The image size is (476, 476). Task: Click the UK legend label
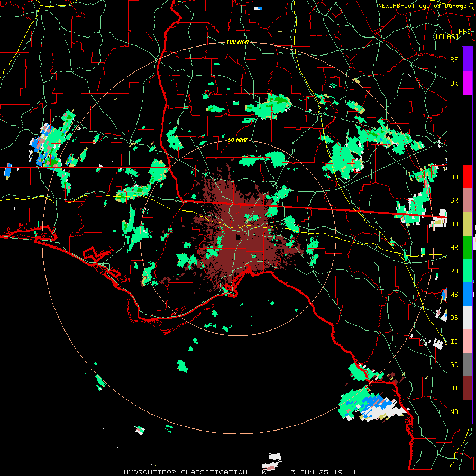click(x=454, y=83)
